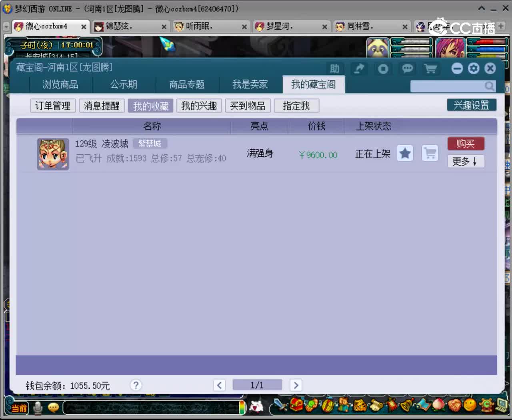Click the search magnifier icon
Image resolution: width=512 pixels, height=420 pixels.
coord(489,86)
